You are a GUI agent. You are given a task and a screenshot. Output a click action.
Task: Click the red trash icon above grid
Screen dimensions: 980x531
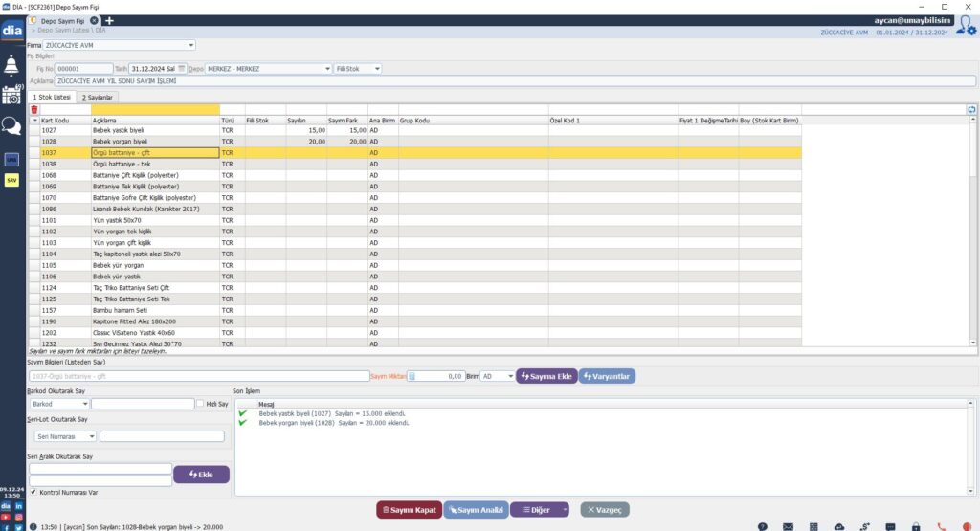[x=34, y=109]
